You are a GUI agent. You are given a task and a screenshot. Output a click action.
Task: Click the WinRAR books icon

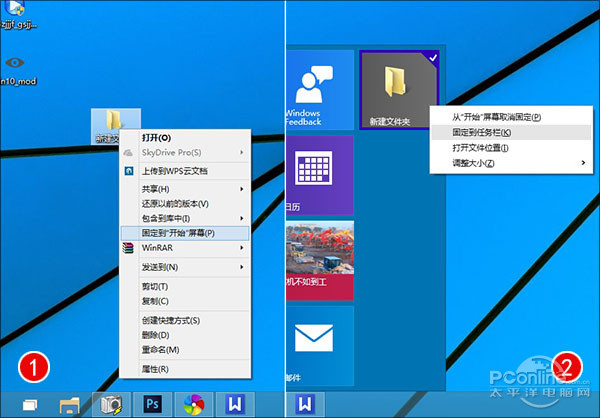pyautogui.click(x=129, y=248)
